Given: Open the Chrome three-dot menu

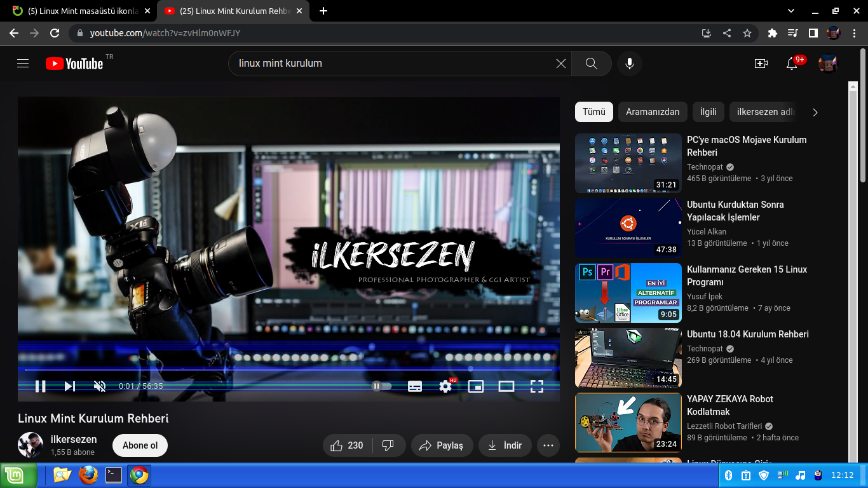Looking at the screenshot, I should (853, 33).
